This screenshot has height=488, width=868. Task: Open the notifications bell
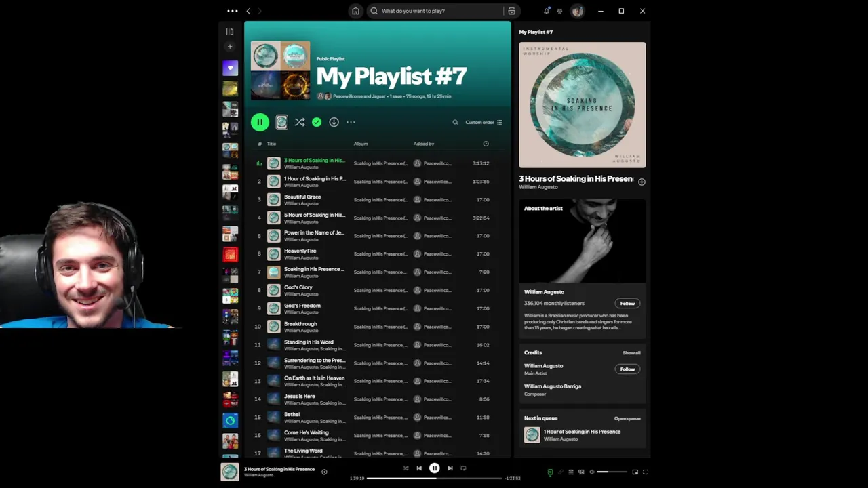[x=547, y=11]
